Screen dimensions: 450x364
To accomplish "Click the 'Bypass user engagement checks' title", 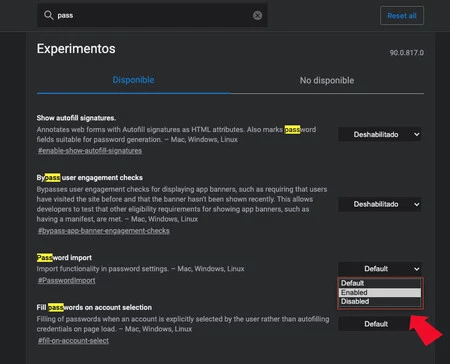I will point(90,178).
